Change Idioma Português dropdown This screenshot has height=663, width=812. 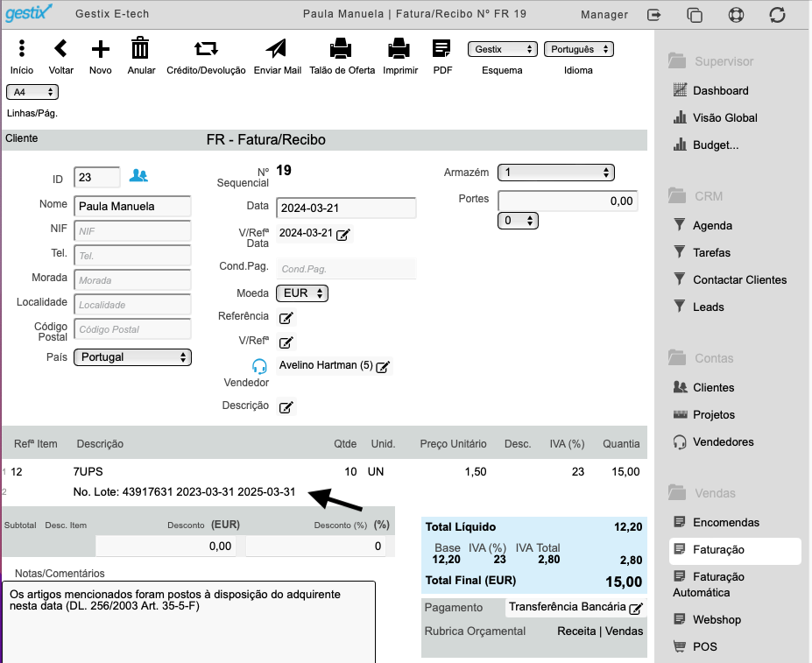tap(578, 49)
